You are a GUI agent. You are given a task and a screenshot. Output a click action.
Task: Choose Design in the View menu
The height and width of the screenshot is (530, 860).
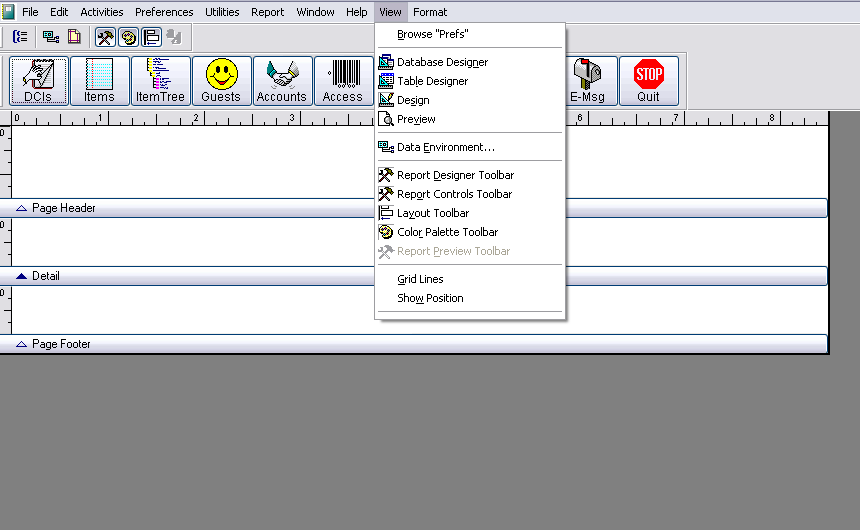(x=469, y=100)
